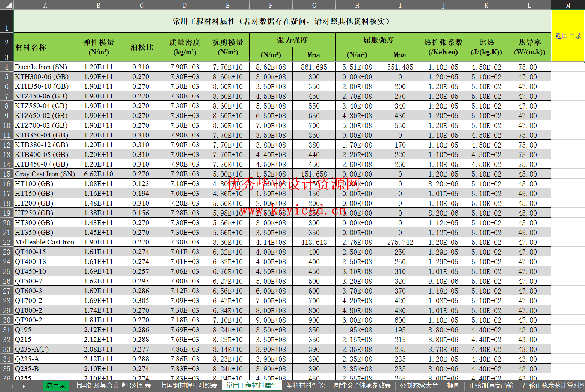Select row header 15
Viewport: 585px width, 392px height.
(6, 174)
